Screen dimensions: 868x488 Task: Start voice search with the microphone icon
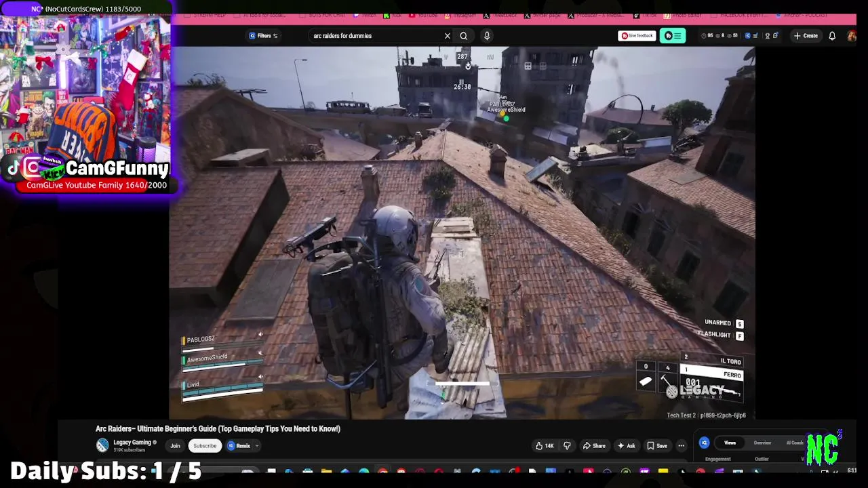pyautogui.click(x=487, y=36)
